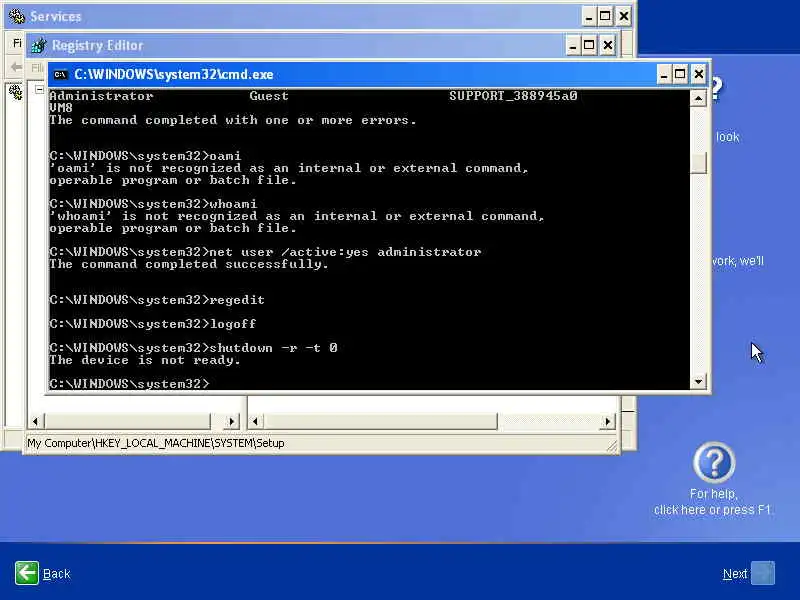This screenshot has height=600, width=800.
Task: Click right arrow of registry tree horizontal scrollbar
Action: [232, 421]
